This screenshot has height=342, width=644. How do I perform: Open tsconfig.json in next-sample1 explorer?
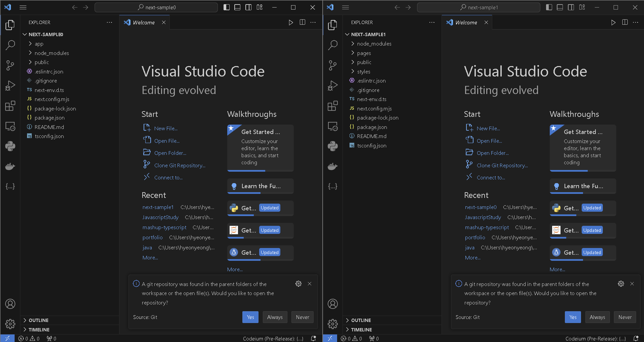pos(392,145)
